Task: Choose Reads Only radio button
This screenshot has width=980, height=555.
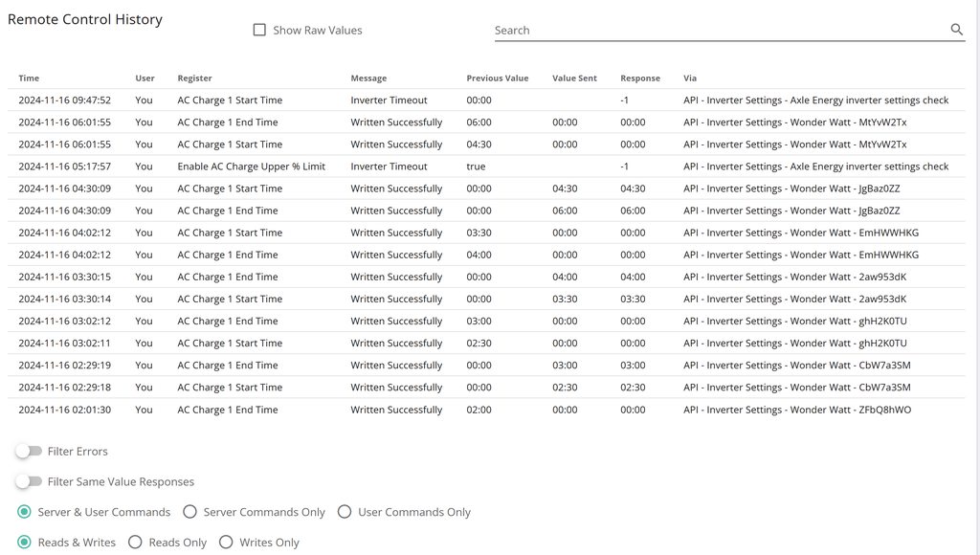Action: coord(135,543)
